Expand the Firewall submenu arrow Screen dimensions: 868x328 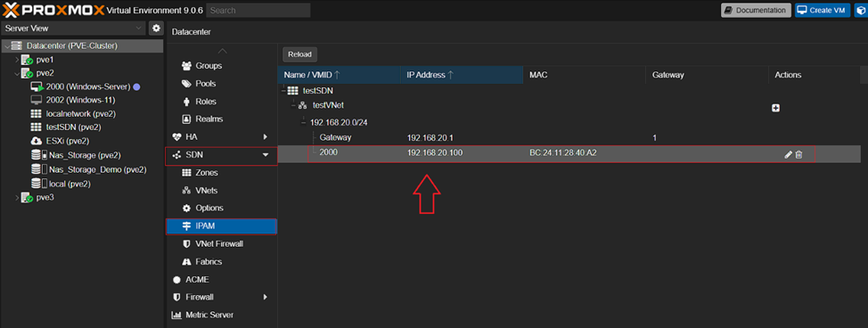[x=266, y=297]
